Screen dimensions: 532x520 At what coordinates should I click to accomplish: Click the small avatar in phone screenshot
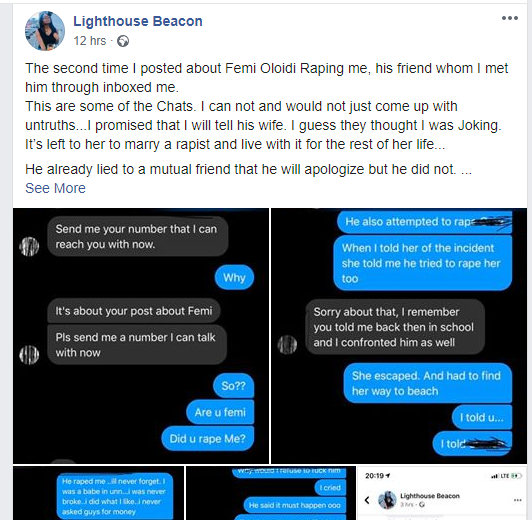tap(387, 500)
